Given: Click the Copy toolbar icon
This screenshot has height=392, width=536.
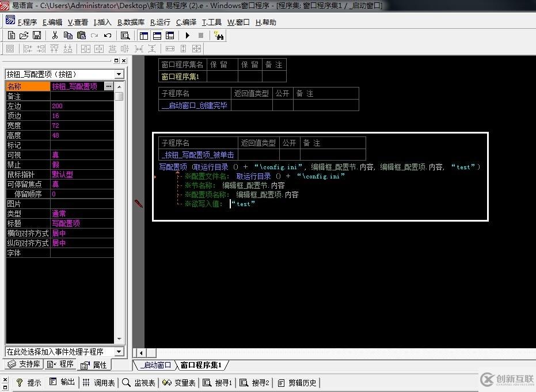Looking at the screenshot, I should click(x=68, y=35).
